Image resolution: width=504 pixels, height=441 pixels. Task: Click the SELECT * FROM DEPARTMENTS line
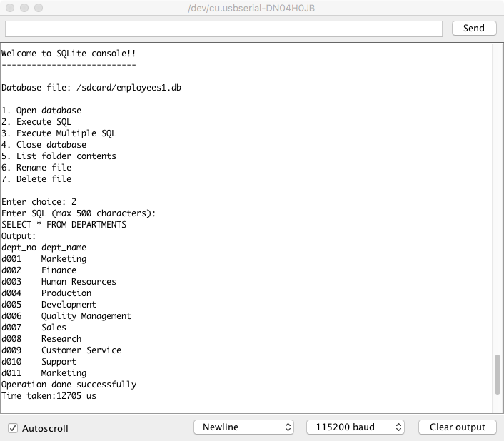pyautogui.click(x=64, y=225)
